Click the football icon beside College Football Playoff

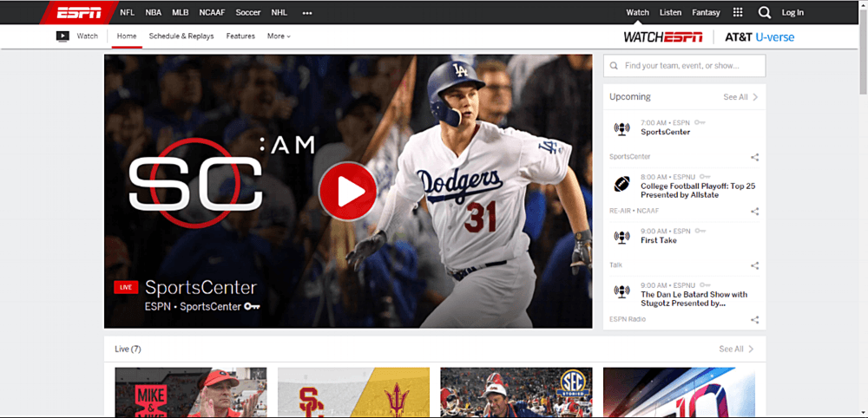pyautogui.click(x=621, y=184)
